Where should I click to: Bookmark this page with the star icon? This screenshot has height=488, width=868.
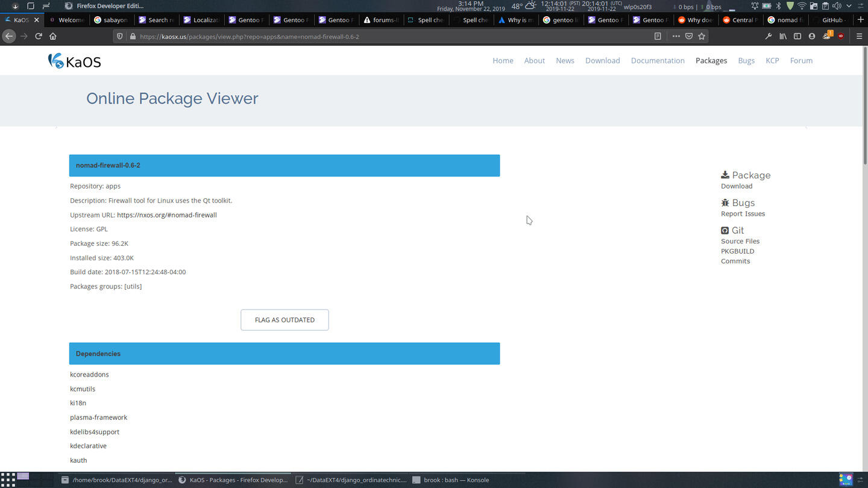(x=702, y=36)
